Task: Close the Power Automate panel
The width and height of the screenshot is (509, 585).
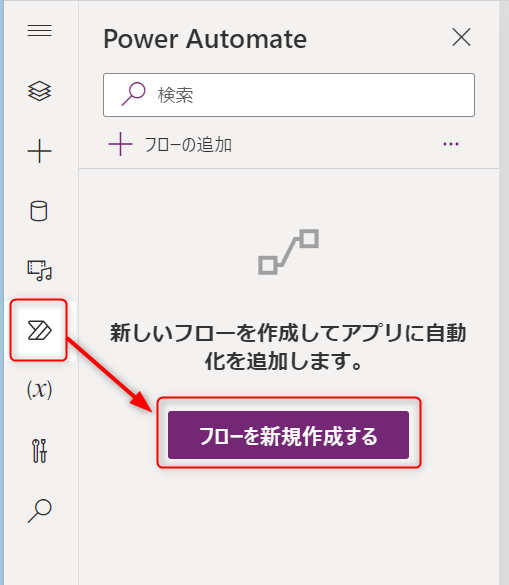Action: coord(461,37)
